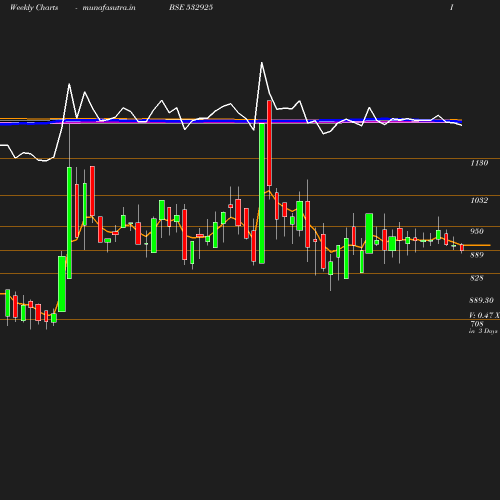Click the 1032 price axis label

click(479, 200)
